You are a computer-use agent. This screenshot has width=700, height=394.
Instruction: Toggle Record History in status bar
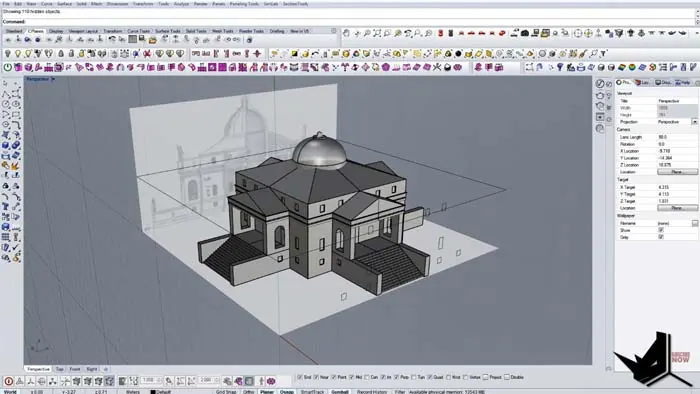[372, 392]
